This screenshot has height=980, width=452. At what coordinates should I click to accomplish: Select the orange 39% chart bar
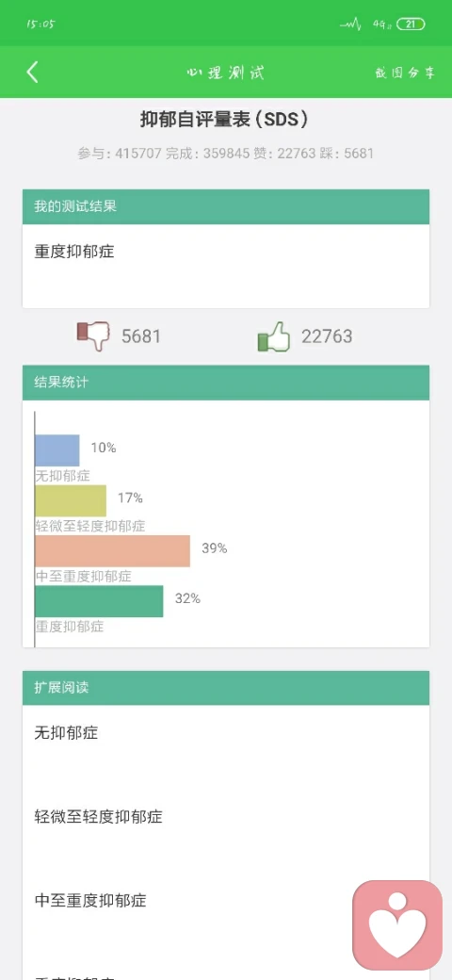point(112,550)
